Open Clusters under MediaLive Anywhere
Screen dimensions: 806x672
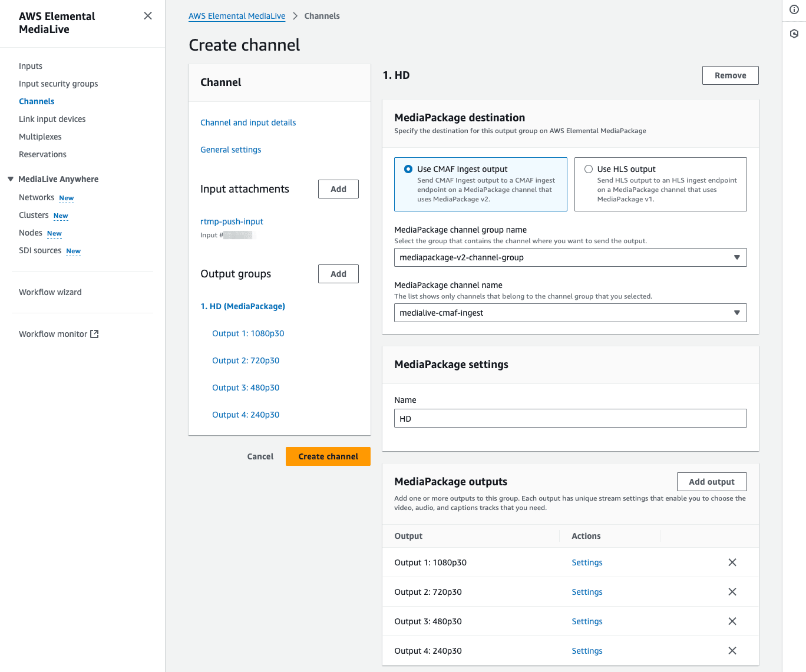click(x=34, y=215)
